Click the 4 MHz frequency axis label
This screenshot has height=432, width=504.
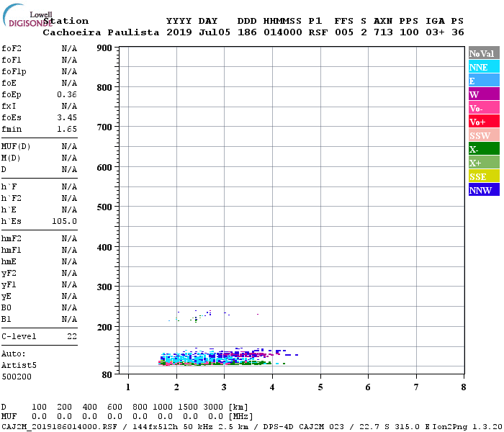pyautogui.click(x=272, y=387)
